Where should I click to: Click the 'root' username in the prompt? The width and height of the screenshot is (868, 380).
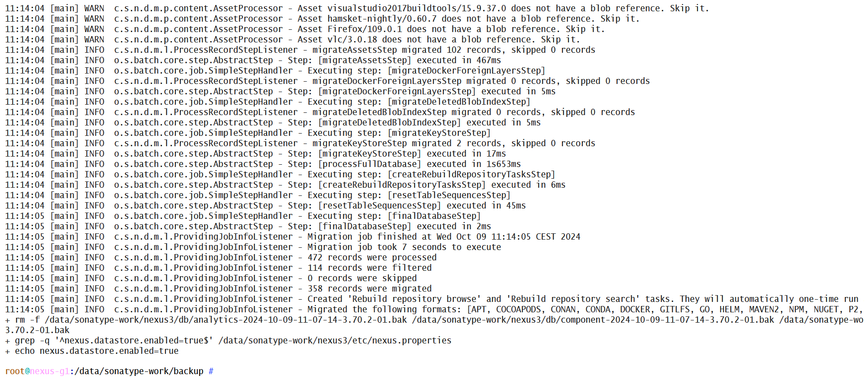pos(15,371)
